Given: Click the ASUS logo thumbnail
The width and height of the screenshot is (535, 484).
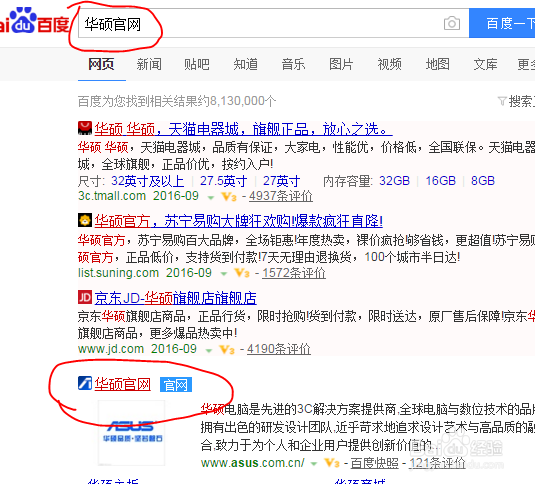Looking at the screenshot, I should [x=132, y=433].
